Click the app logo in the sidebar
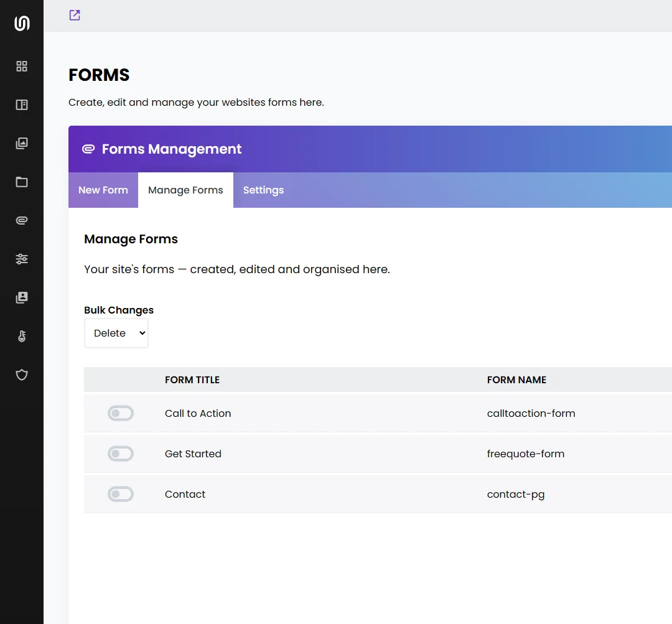Viewport: 672px width, 624px height. (22, 23)
